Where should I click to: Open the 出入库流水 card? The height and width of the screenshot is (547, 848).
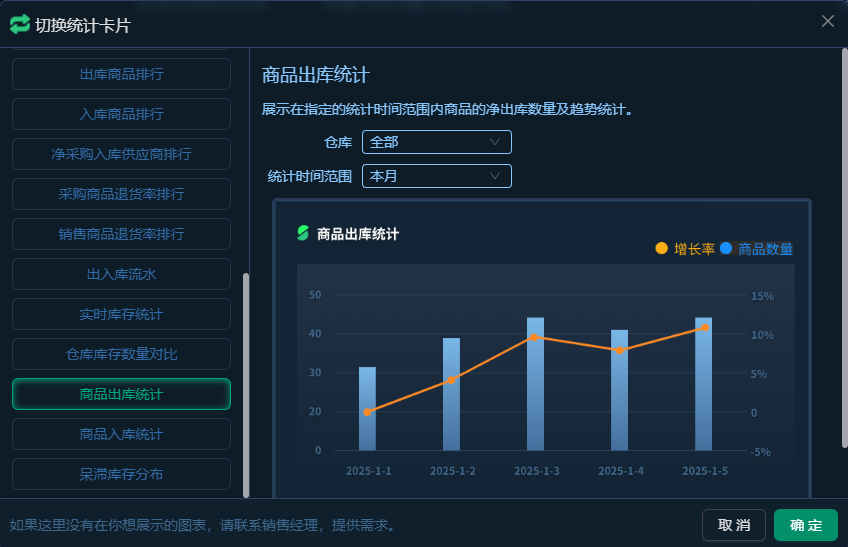point(121,274)
